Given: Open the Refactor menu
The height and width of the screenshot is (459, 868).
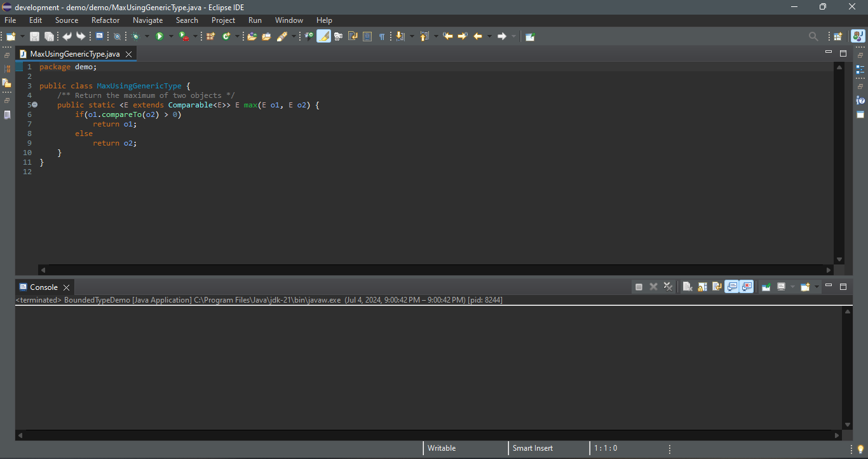Looking at the screenshot, I should (105, 20).
